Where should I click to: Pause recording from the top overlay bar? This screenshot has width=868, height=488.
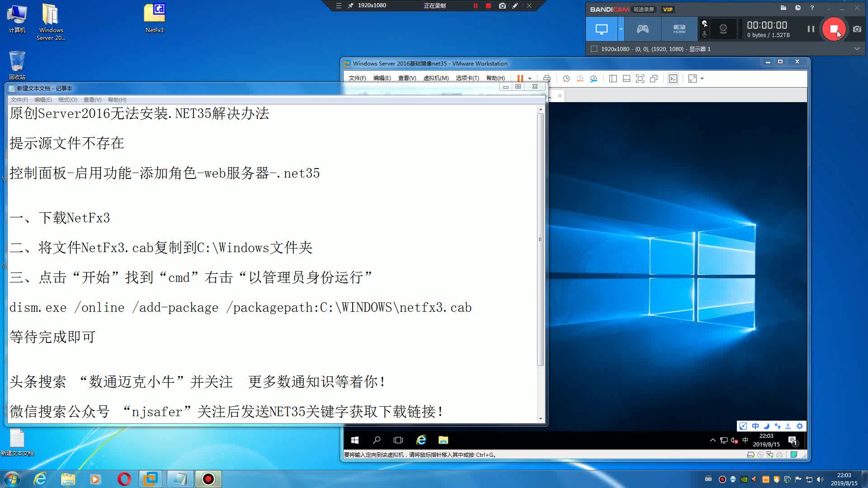tap(475, 6)
